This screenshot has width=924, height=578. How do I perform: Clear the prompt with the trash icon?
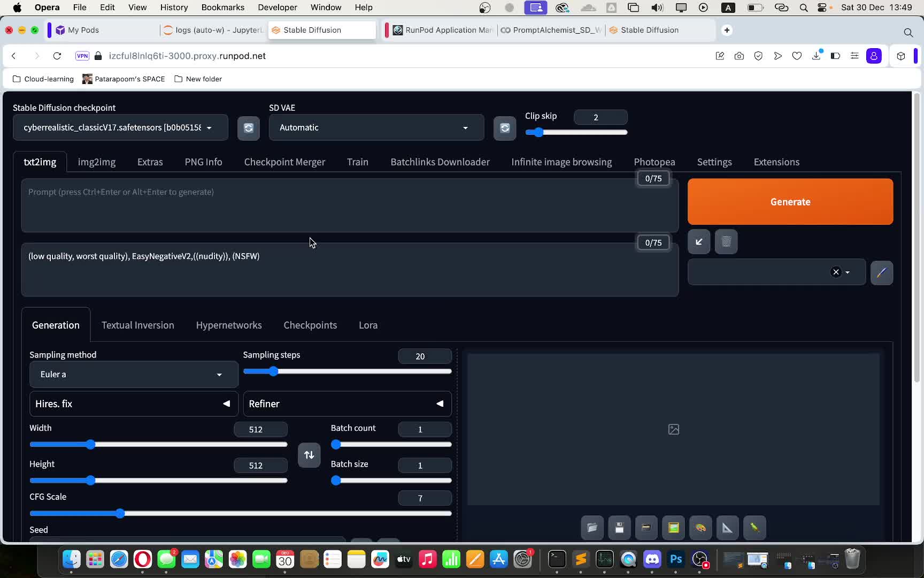tap(726, 242)
